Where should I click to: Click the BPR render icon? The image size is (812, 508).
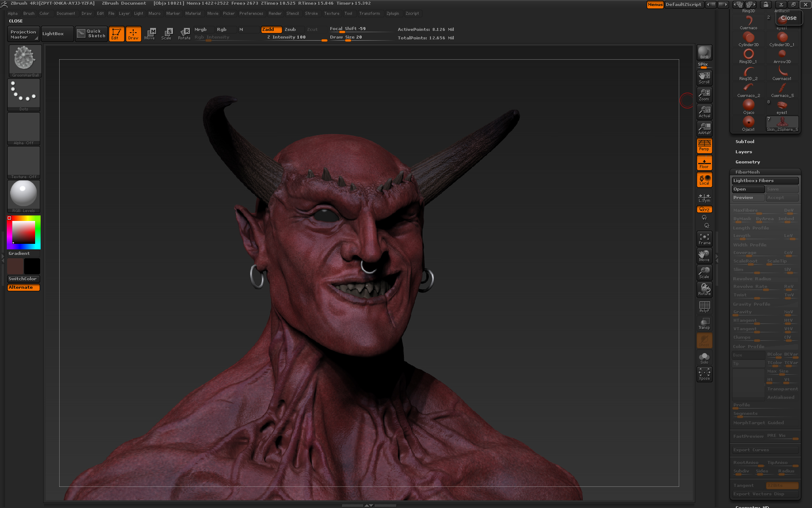click(704, 52)
